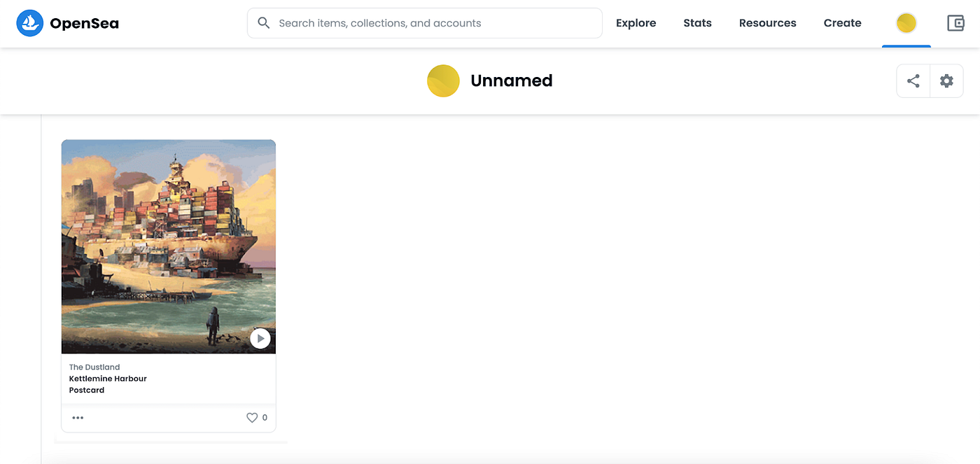This screenshot has height=464, width=980.
Task: Open the container ship NFT thumbnail
Action: pos(168,246)
